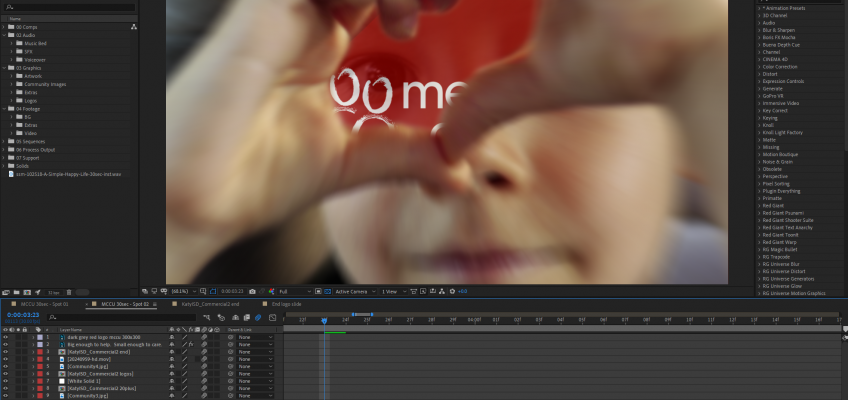The width and height of the screenshot is (848, 400).
Task: Toggle visibility of layer 4 20240959-hd.mov
Action: coord(5,359)
